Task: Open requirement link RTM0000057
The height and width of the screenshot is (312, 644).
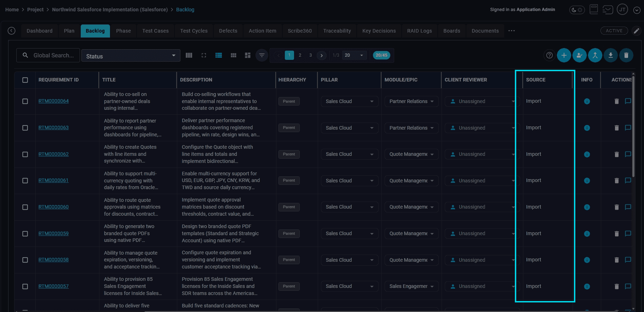Action: tap(53, 286)
